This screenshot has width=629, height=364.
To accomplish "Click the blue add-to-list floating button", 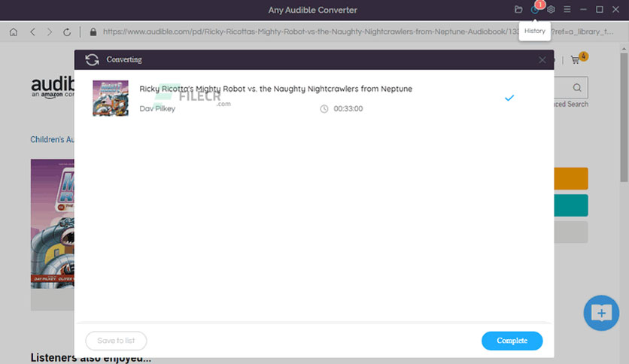I will [601, 313].
